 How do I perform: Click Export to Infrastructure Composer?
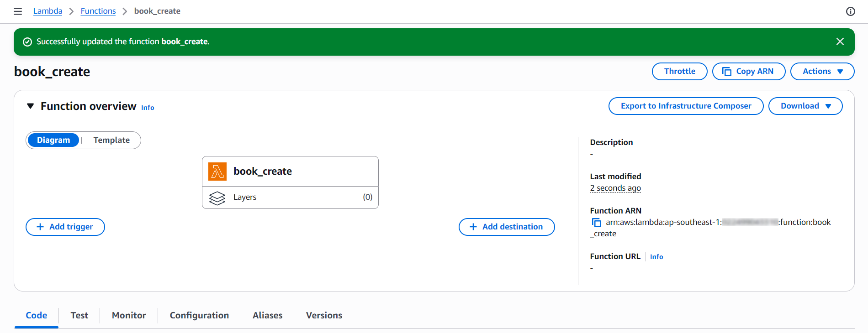point(686,106)
